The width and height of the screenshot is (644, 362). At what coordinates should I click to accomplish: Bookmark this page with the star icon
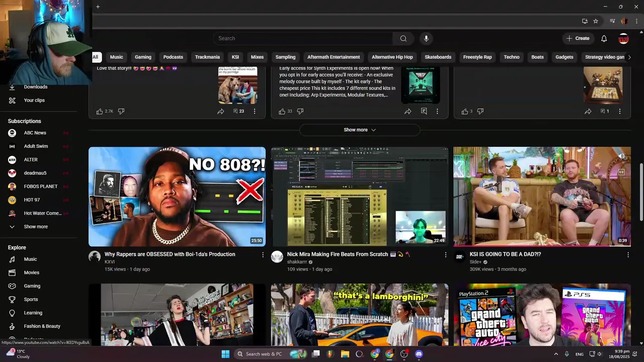(596, 21)
